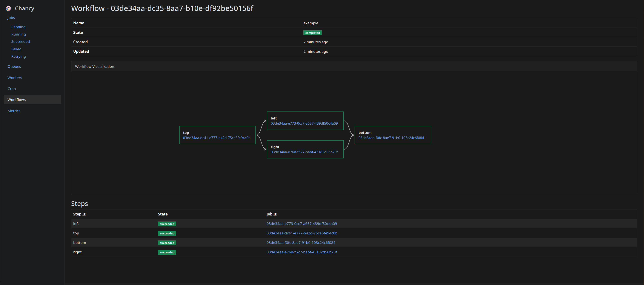Open Retrying jobs list
Screen dimensions: 644x285
pos(18,57)
